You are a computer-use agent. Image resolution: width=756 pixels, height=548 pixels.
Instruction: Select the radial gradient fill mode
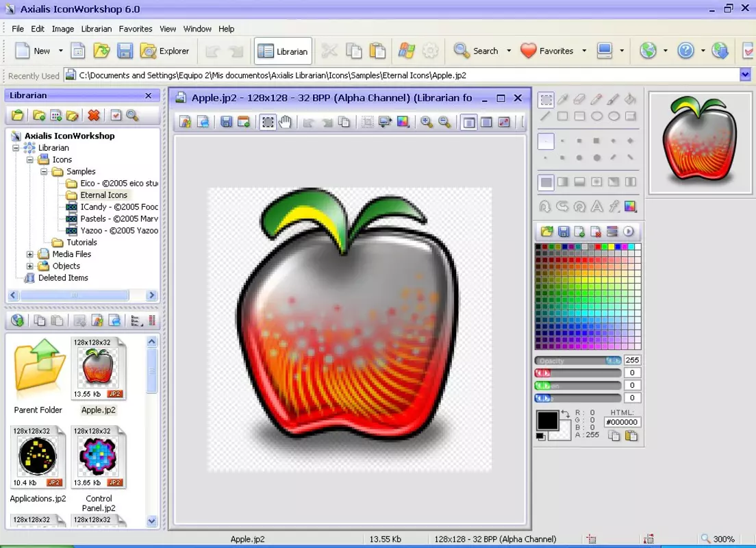[596, 182]
